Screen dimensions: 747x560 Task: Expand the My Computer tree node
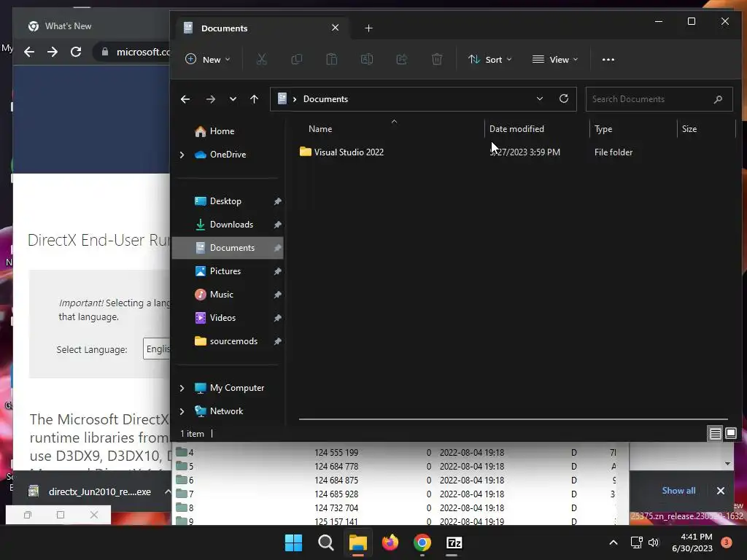(x=182, y=388)
